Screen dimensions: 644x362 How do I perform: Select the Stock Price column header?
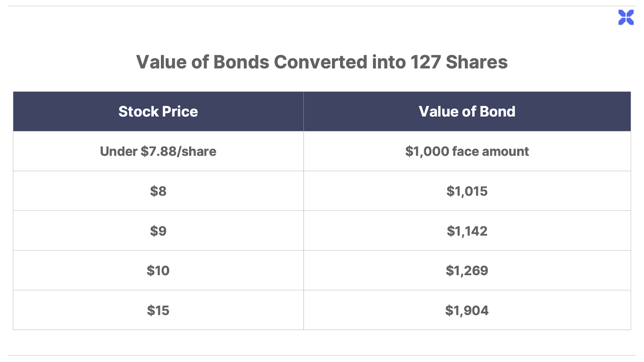click(x=158, y=111)
